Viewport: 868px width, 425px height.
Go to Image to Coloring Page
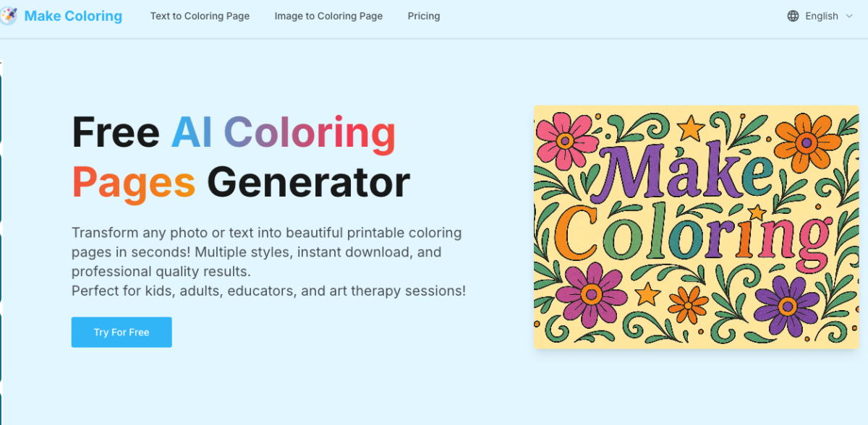(328, 16)
